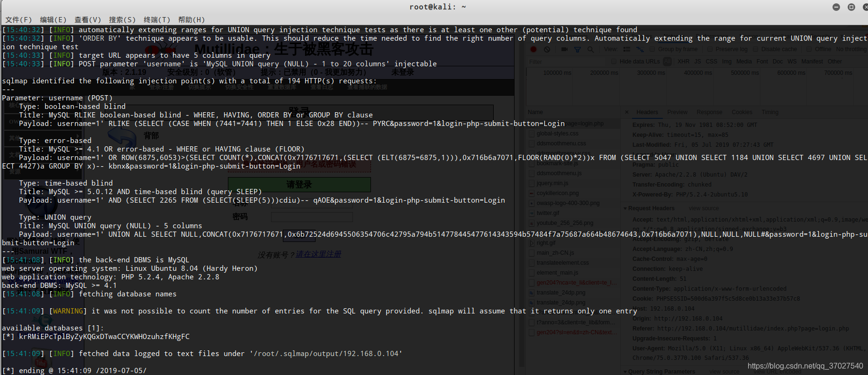868x375 pixels.
Task: Toggle waterfall overview view icon in DevTools
Action: coord(640,49)
